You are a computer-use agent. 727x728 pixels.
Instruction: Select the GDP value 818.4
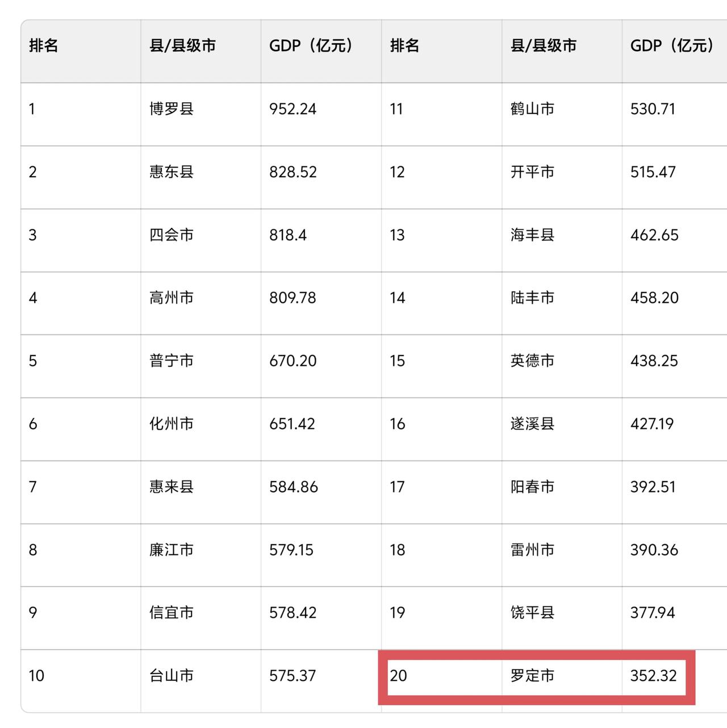pyautogui.click(x=288, y=235)
